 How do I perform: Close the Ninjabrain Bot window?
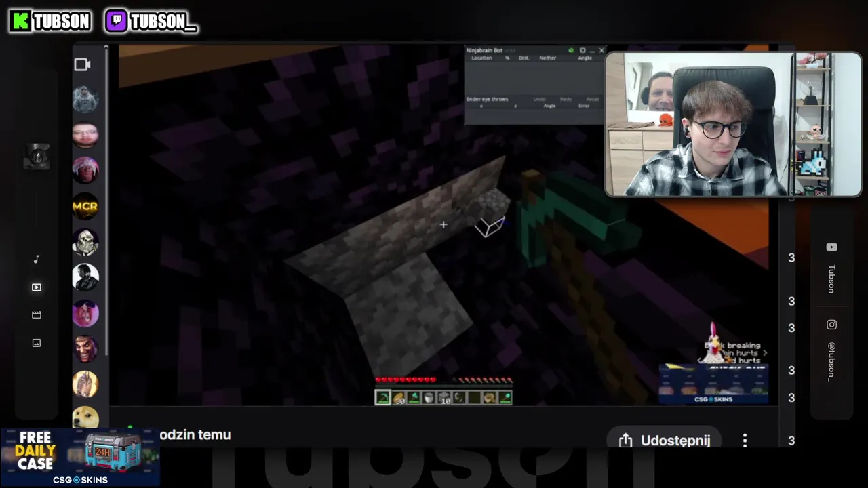point(601,50)
